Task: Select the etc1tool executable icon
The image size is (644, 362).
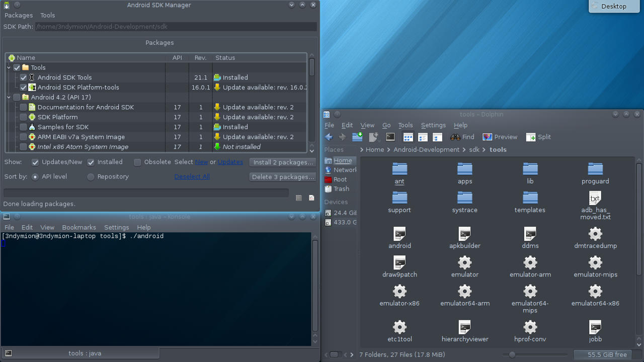Action: pyautogui.click(x=399, y=327)
